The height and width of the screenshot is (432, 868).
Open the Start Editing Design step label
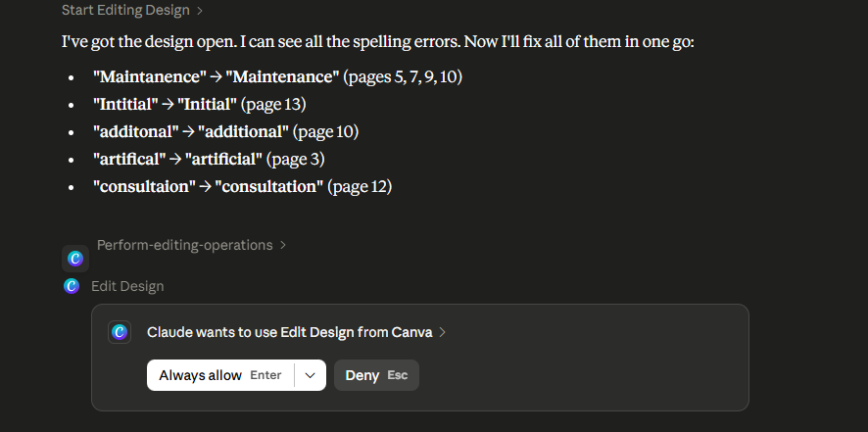(x=125, y=10)
